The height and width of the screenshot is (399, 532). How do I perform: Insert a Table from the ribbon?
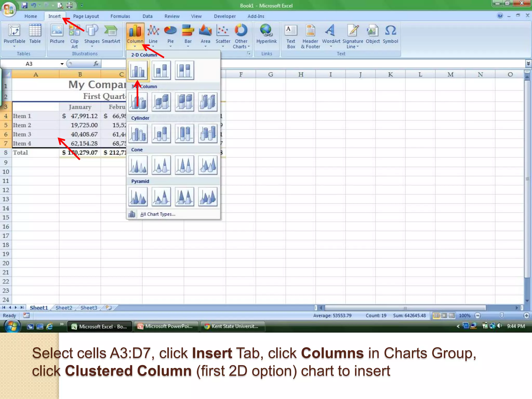tap(35, 34)
